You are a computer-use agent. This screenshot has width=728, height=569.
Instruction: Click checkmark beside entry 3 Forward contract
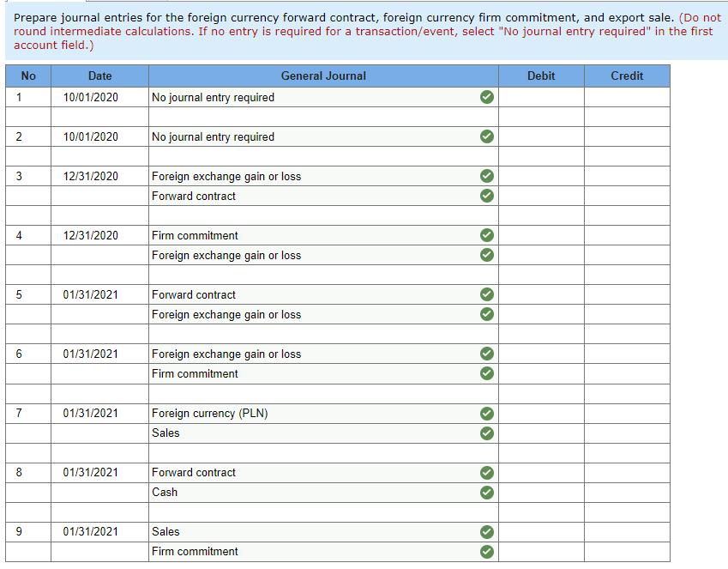click(486, 196)
